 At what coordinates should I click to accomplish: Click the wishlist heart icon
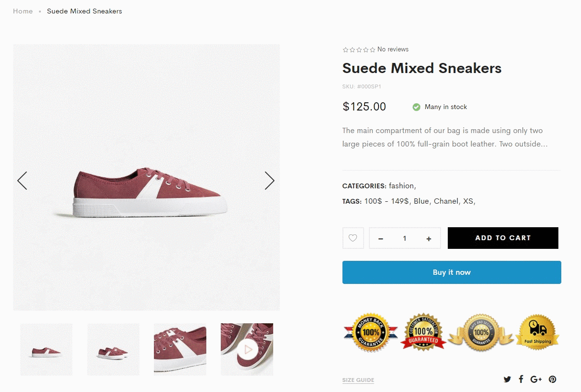point(353,238)
